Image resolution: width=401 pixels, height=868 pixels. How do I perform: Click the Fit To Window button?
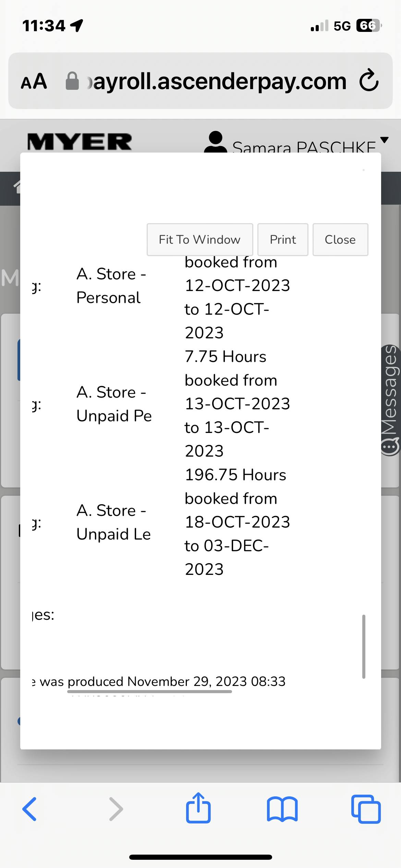click(x=199, y=240)
